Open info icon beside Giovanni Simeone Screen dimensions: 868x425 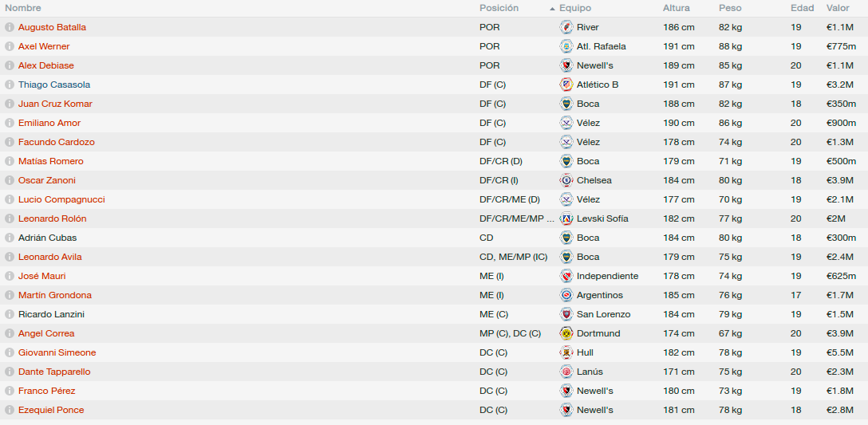point(10,352)
